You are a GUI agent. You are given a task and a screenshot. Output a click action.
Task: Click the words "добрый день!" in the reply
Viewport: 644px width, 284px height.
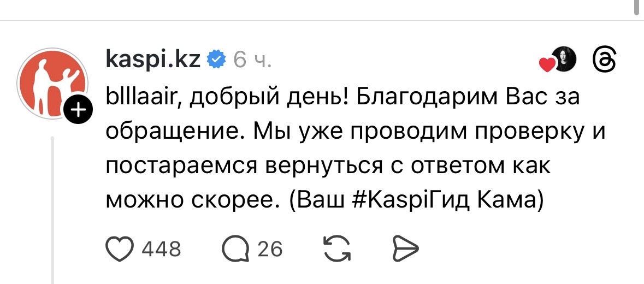coord(257,99)
